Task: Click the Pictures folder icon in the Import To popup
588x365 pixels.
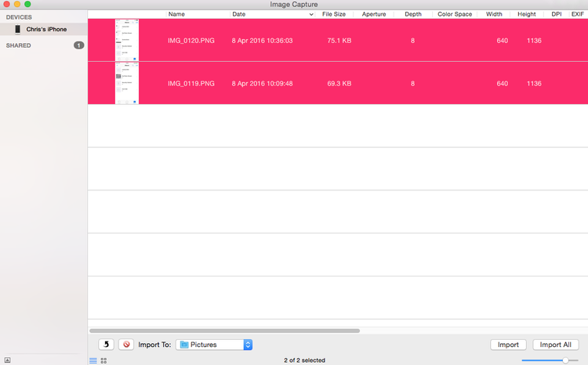Action: 184,345
